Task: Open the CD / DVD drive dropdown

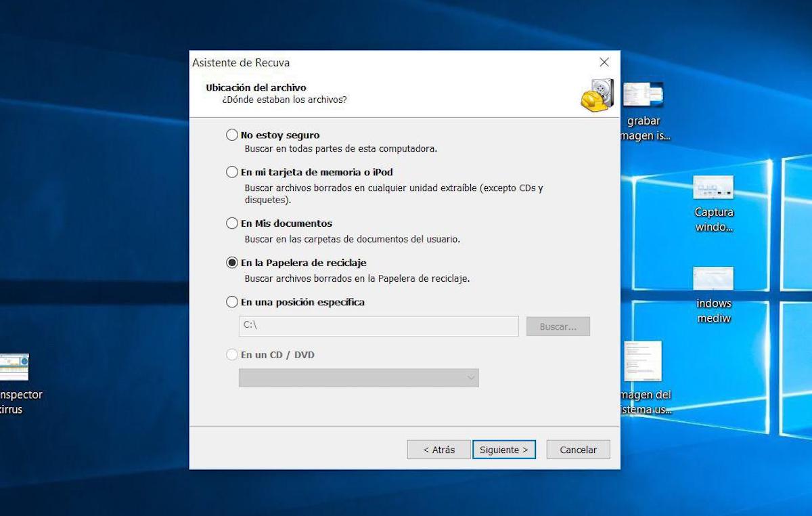Action: coord(359,378)
